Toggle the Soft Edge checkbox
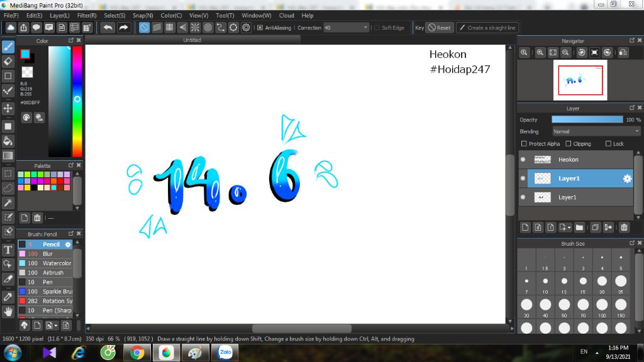The height and width of the screenshot is (362, 644). (377, 28)
